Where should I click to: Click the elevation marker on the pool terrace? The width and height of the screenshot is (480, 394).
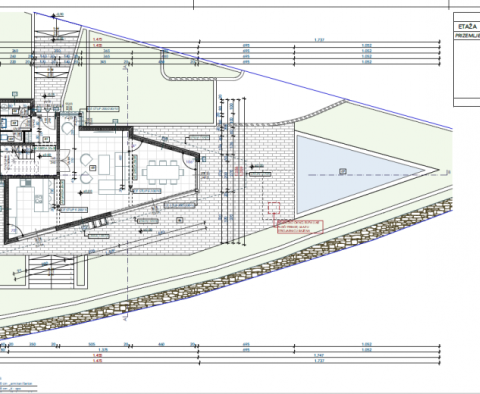pyautogui.click(x=257, y=166)
